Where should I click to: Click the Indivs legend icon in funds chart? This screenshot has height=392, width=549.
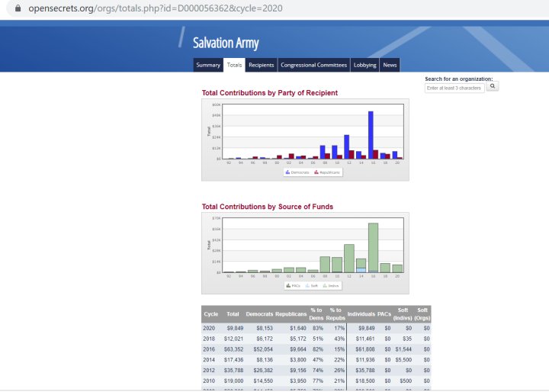[x=325, y=285]
